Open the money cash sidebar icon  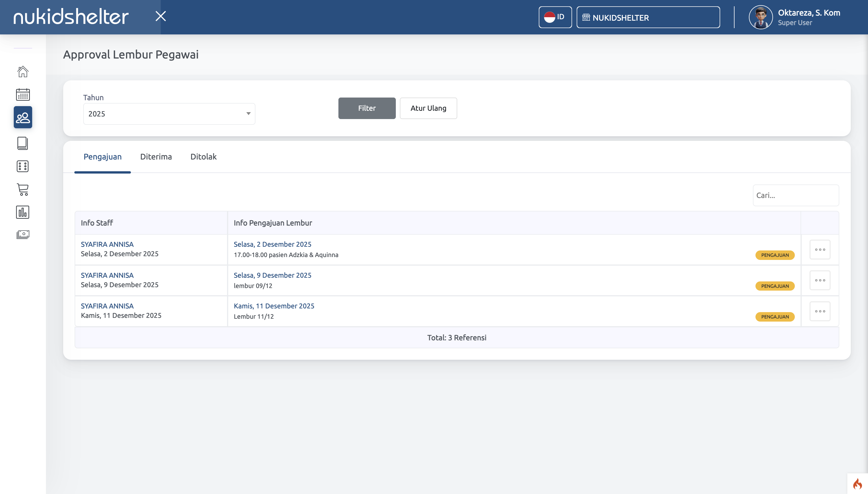pos(23,234)
